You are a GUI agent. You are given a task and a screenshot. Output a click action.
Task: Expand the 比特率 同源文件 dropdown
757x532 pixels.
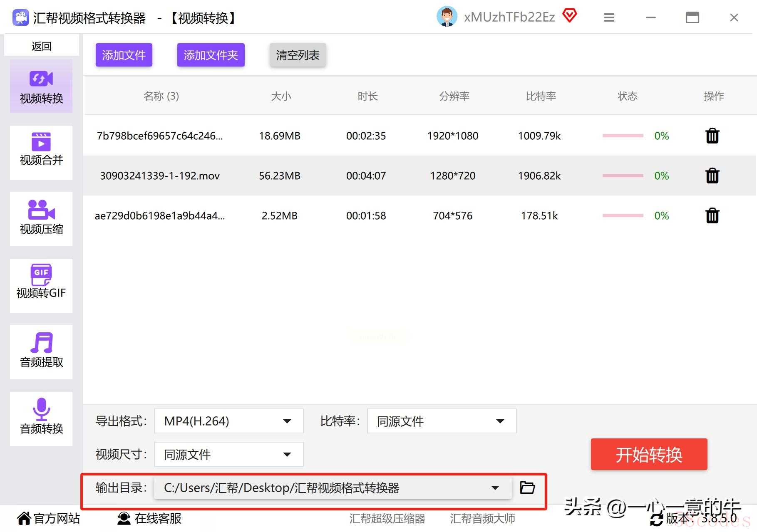click(x=442, y=421)
